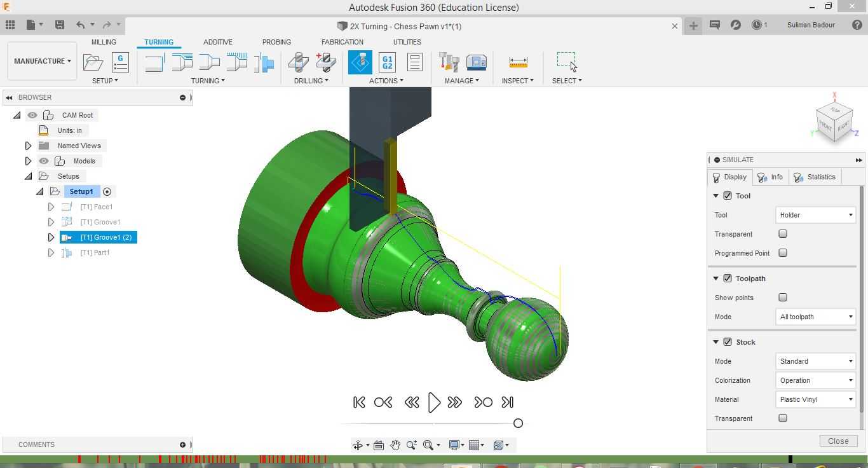Open the Stock Mode Standard dropdown
The image size is (868, 468).
coord(815,361)
